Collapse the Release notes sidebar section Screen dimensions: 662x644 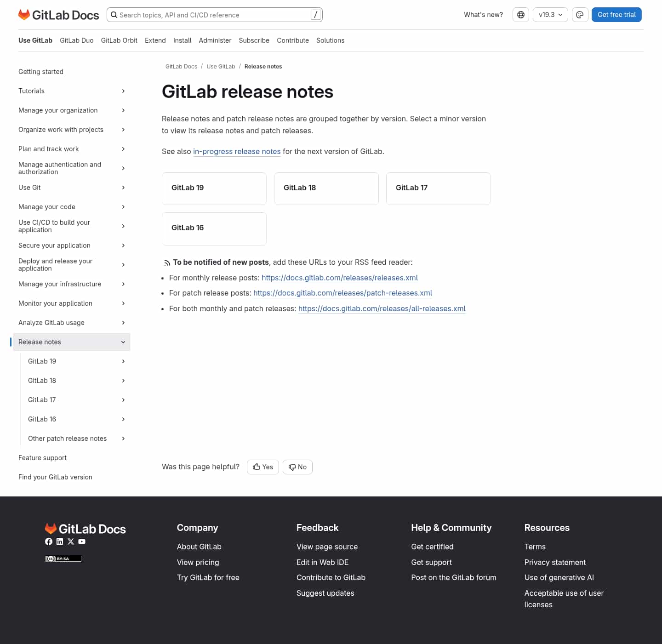click(x=123, y=342)
